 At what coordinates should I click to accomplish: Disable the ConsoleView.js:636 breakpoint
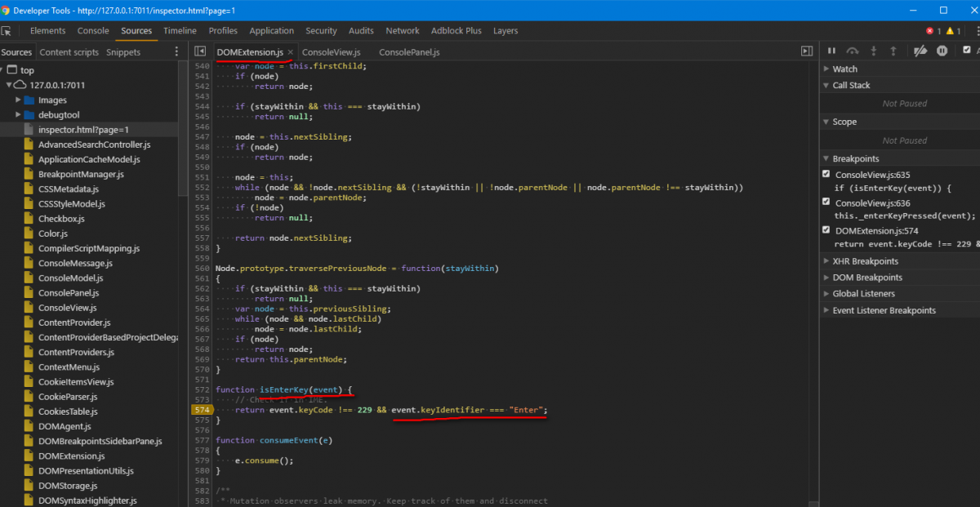(x=826, y=202)
